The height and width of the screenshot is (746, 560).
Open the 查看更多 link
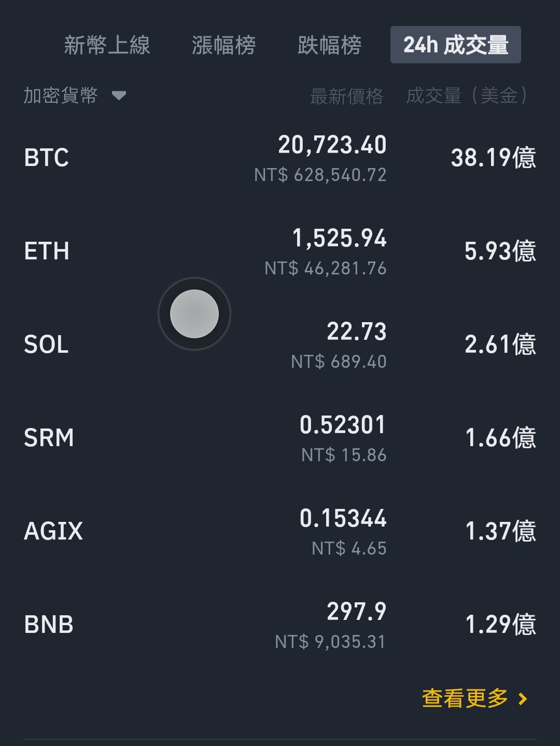pos(465,698)
